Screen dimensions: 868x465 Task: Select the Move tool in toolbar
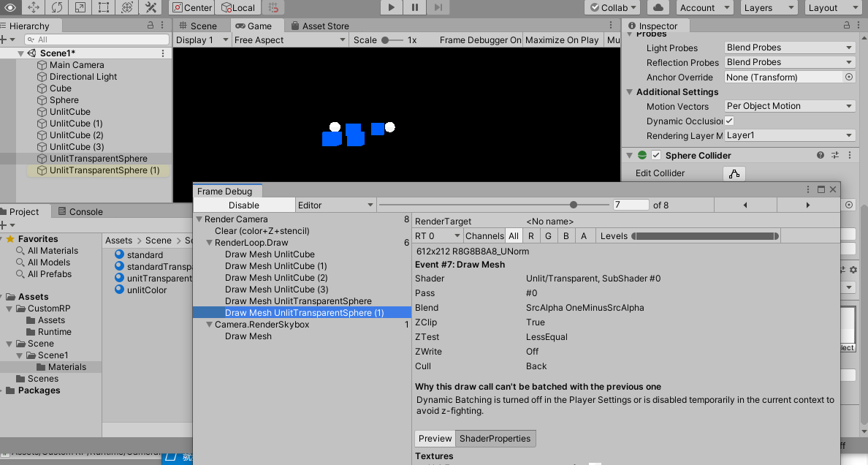(34, 7)
